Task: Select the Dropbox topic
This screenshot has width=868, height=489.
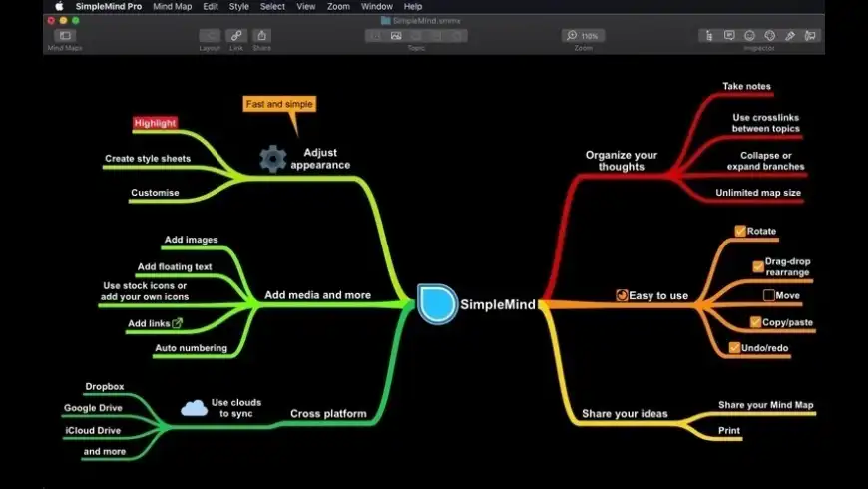Action: 105,386
